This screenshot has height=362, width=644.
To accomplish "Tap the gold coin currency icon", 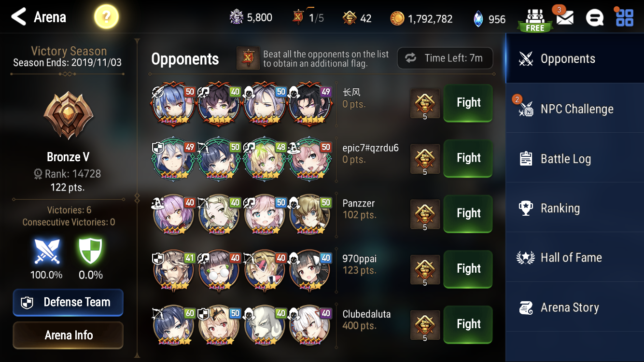I will point(397,19).
